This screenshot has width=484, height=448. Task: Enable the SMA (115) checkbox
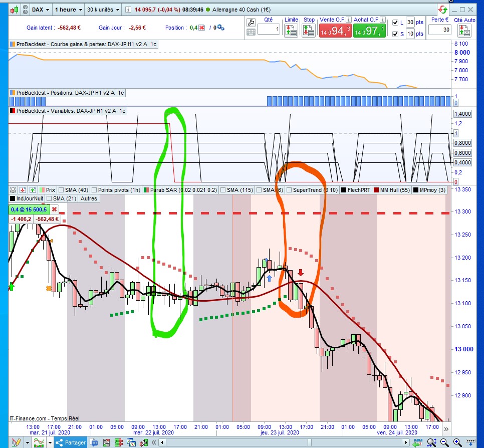pos(223,190)
